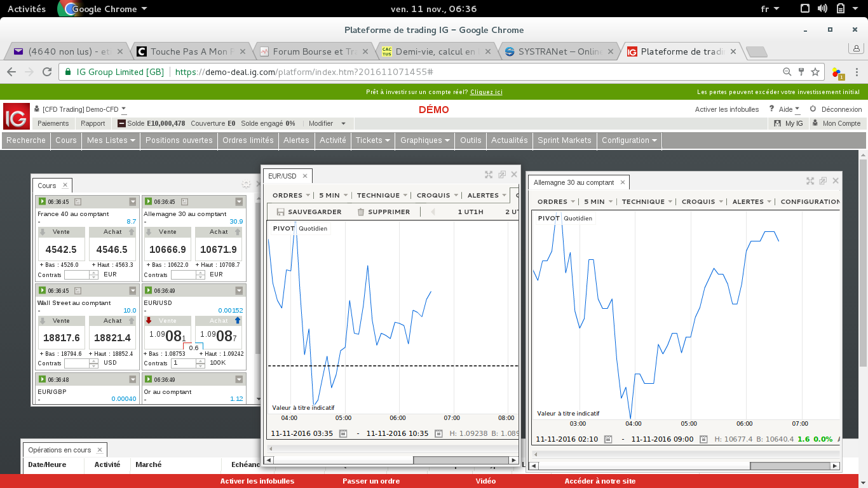Click the save disk icon in EUR/USD chart
Viewport: 868px width, 488px height.
click(x=280, y=212)
